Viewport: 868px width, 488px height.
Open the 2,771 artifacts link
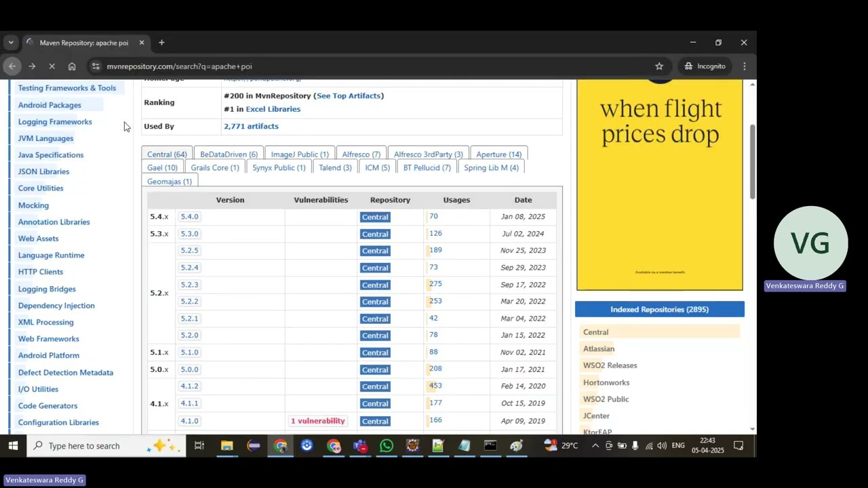251,126
